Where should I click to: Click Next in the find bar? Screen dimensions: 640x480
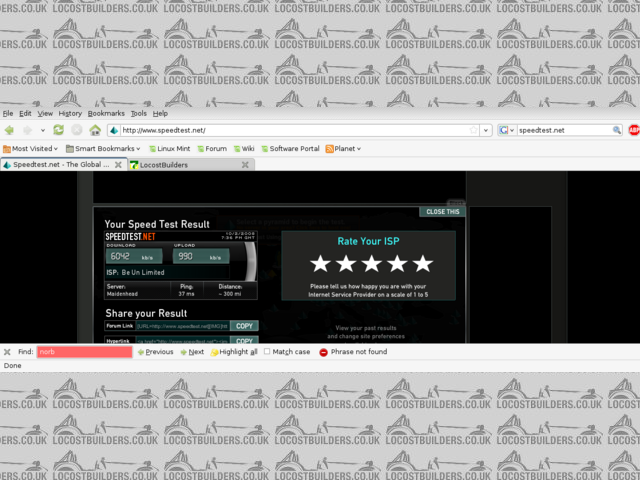click(x=192, y=352)
